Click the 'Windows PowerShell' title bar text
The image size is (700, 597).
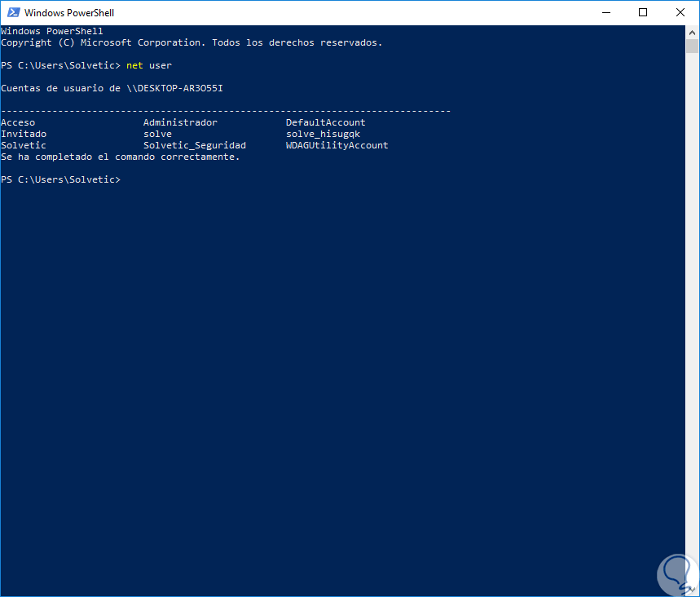(69, 13)
